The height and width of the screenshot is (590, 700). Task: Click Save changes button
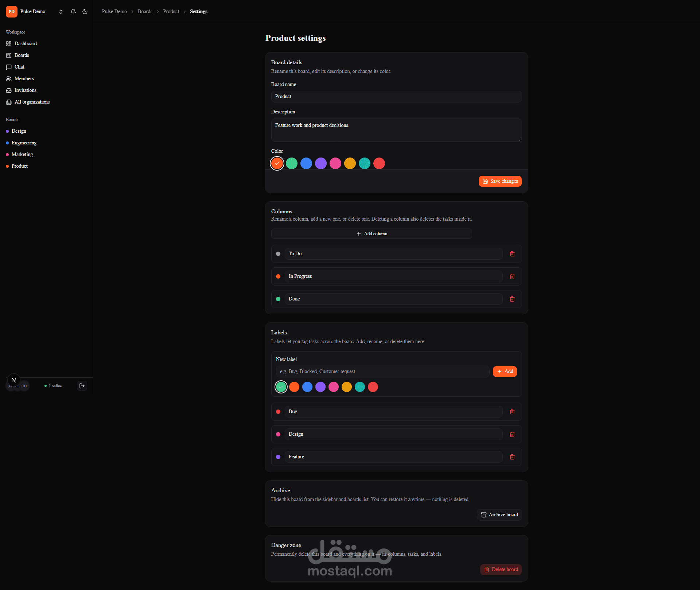(x=500, y=181)
